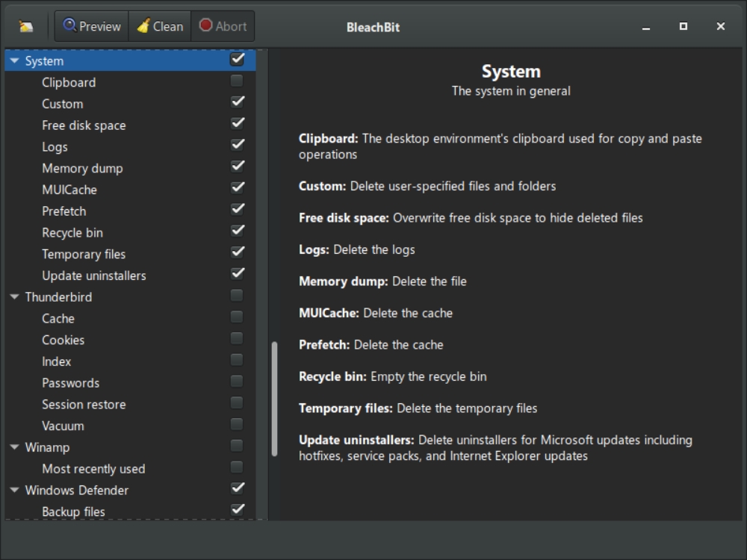Image resolution: width=747 pixels, height=560 pixels.
Task: Click the cleaner list vertical scrollbar
Action: pyautogui.click(x=275, y=399)
